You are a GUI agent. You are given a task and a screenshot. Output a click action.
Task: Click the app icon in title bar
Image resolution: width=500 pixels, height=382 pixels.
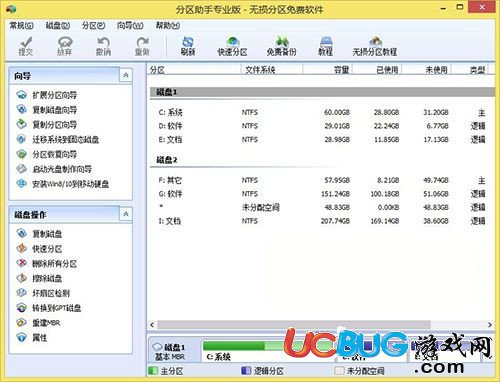[11, 8]
